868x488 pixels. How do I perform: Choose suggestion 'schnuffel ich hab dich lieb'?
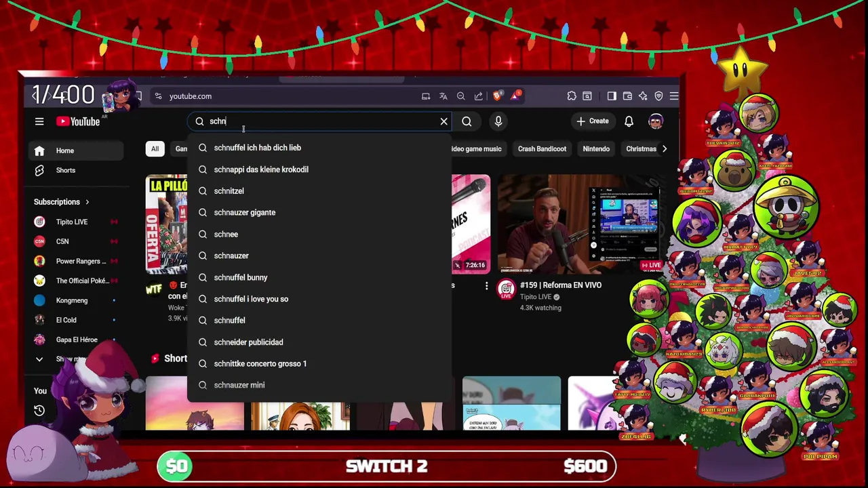pyautogui.click(x=319, y=148)
